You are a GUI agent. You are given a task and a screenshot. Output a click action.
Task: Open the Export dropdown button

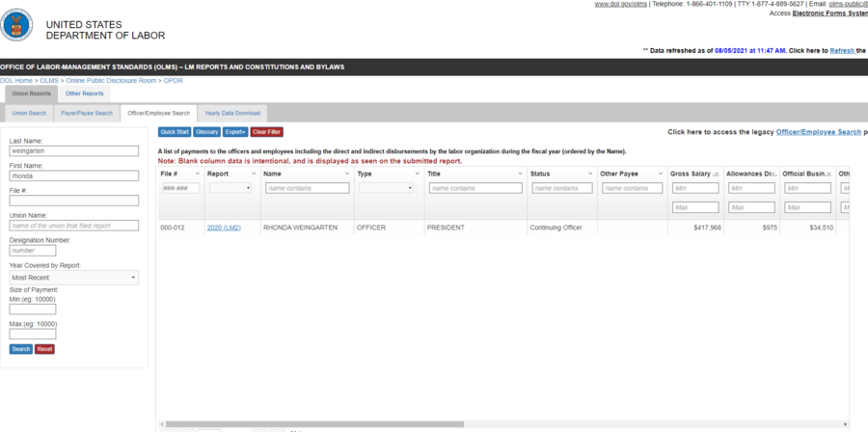tap(236, 132)
